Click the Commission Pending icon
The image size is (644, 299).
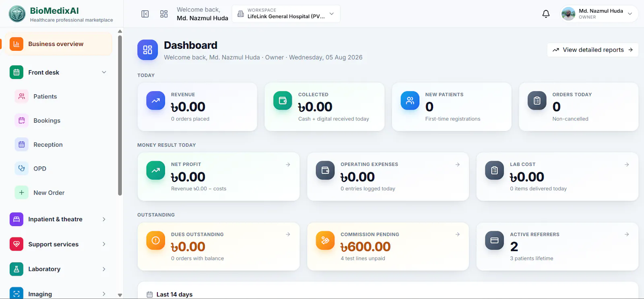325,241
